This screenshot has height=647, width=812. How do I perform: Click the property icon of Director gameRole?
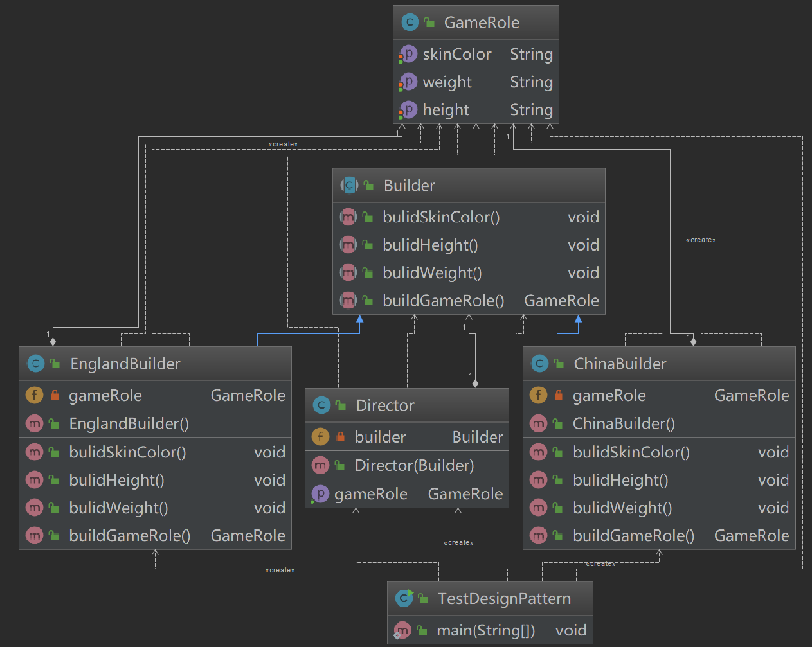click(320, 493)
